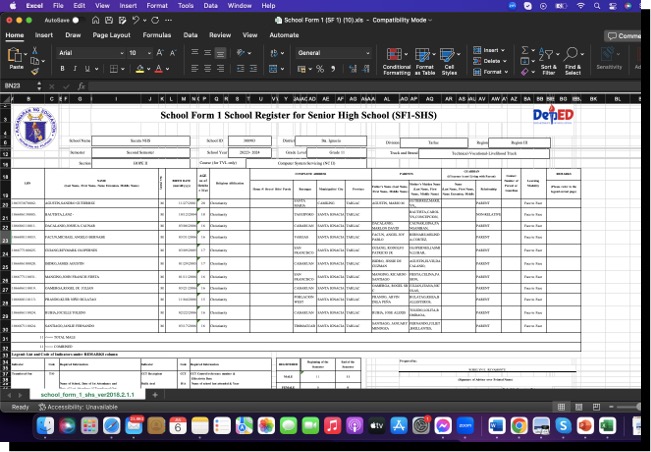
Task: Click the red Font Color swatch
Action: tap(159, 69)
